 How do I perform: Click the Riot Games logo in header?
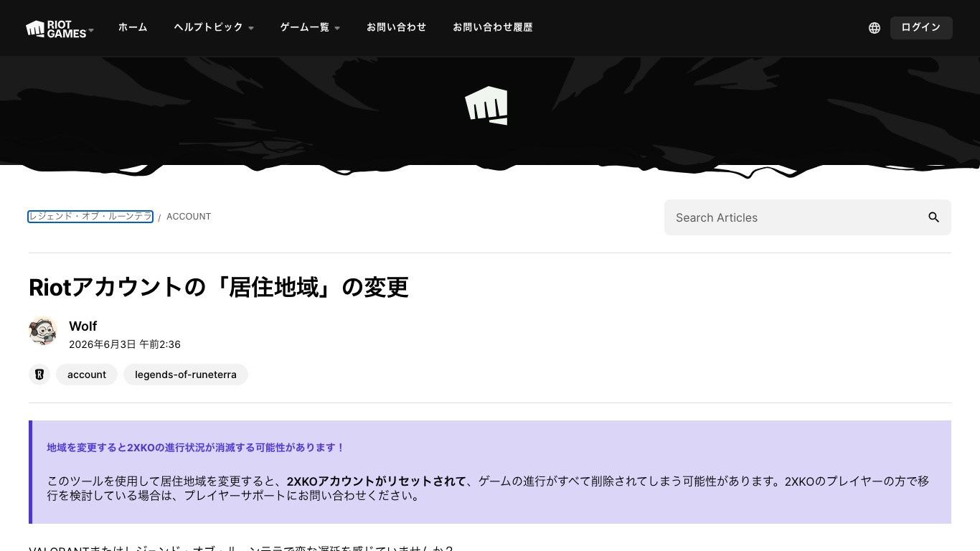click(56, 28)
